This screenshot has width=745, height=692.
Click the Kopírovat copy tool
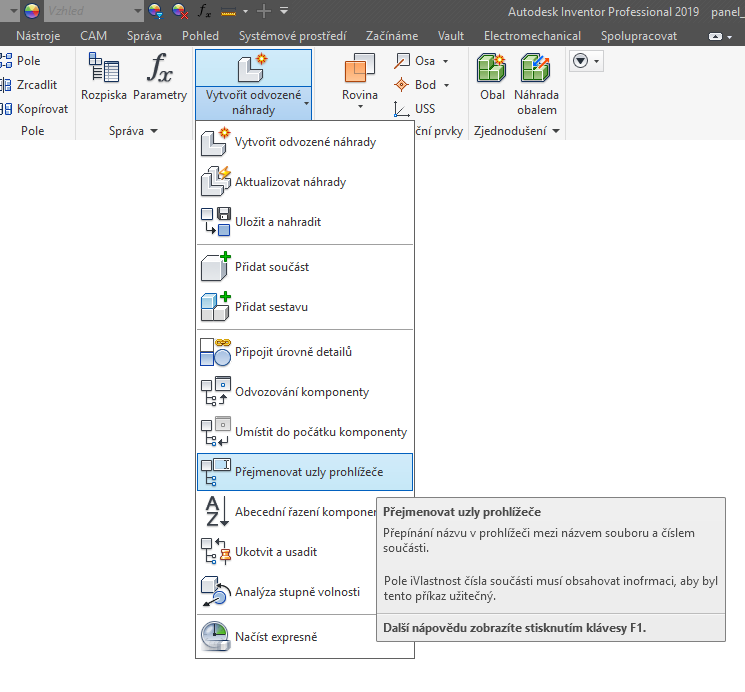click(34, 109)
